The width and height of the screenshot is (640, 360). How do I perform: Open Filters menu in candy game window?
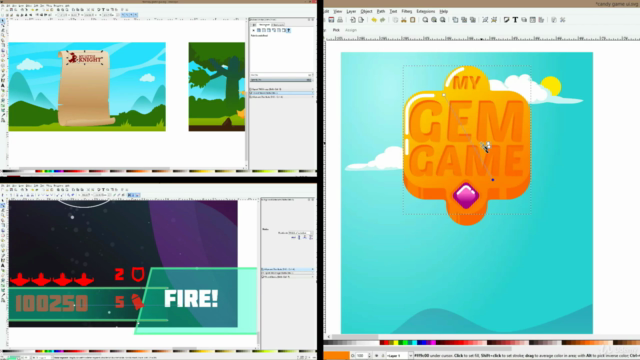(407, 11)
